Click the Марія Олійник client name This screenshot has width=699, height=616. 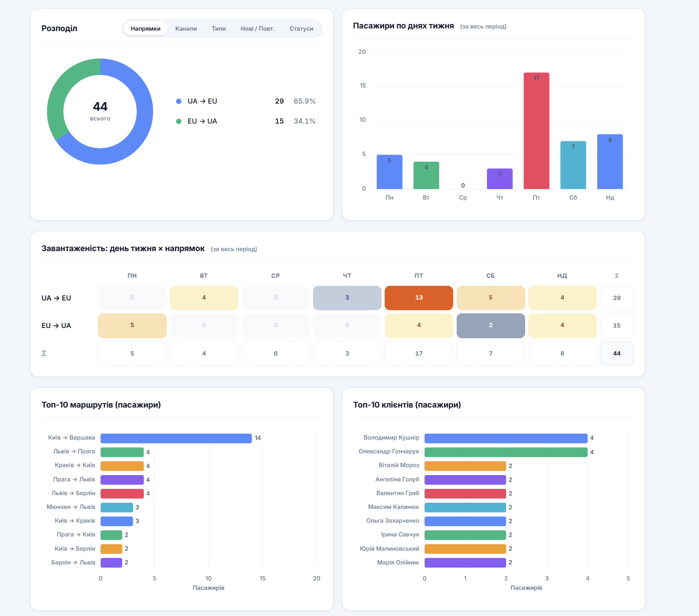tap(398, 562)
